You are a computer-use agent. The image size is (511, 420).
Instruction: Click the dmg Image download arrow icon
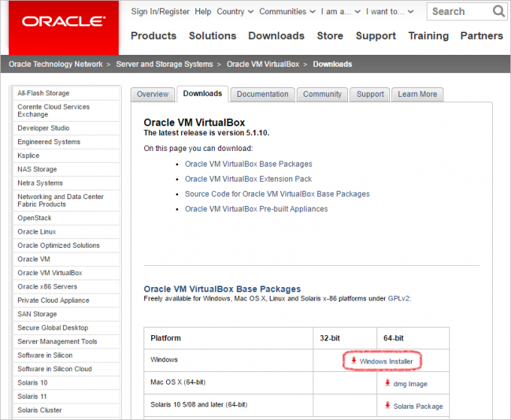[x=388, y=383]
